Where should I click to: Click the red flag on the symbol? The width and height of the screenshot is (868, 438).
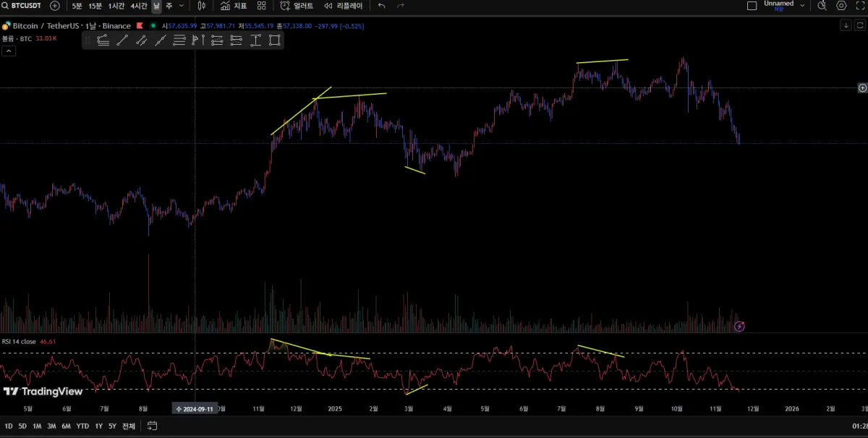coord(140,26)
